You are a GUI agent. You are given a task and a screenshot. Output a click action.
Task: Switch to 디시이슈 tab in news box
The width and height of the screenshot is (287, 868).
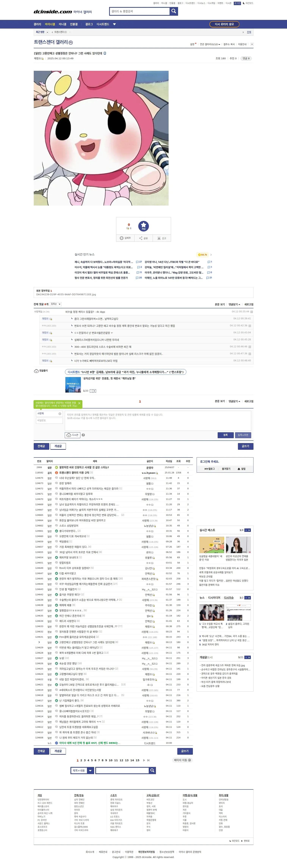pos(229,598)
